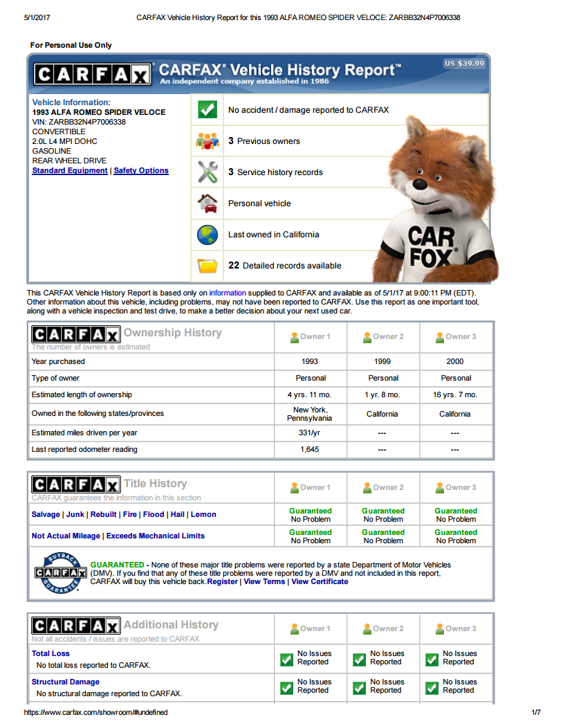Click the VIN ZARBB32N4P7006338 line in Vehicle Information
Screen dimensions: 563x728
coord(79,122)
